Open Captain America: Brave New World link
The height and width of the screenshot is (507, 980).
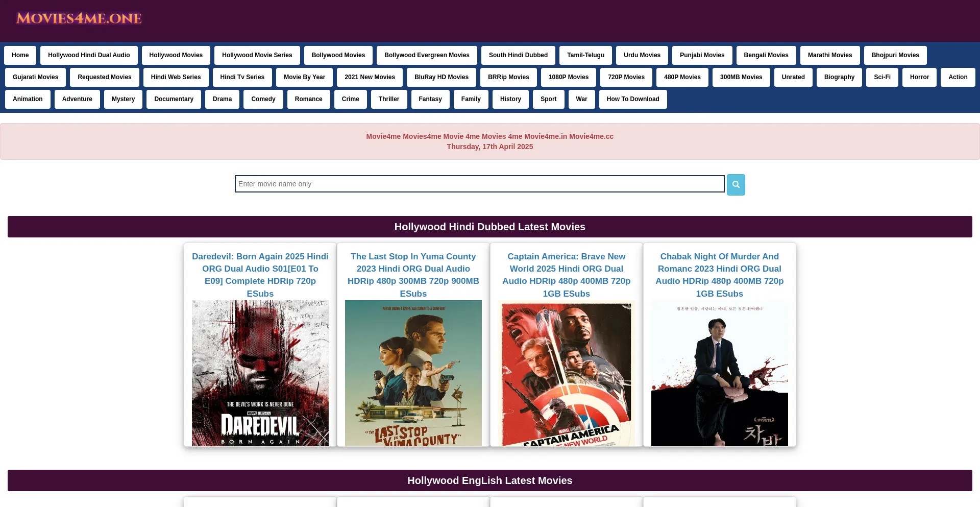click(x=567, y=275)
